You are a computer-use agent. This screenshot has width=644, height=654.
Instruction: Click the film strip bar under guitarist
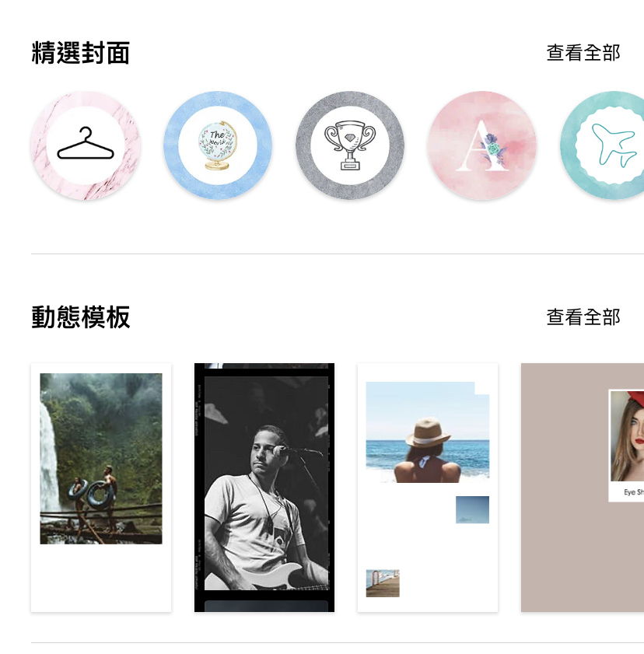266,606
